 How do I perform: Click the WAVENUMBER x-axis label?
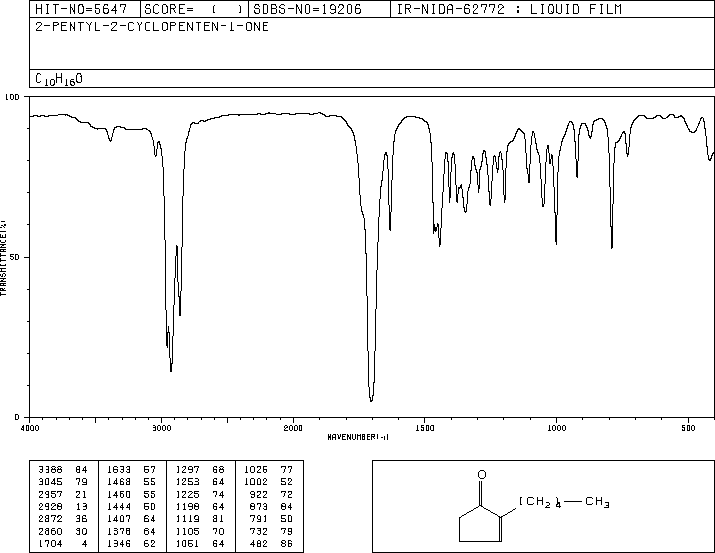click(x=358, y=437)
